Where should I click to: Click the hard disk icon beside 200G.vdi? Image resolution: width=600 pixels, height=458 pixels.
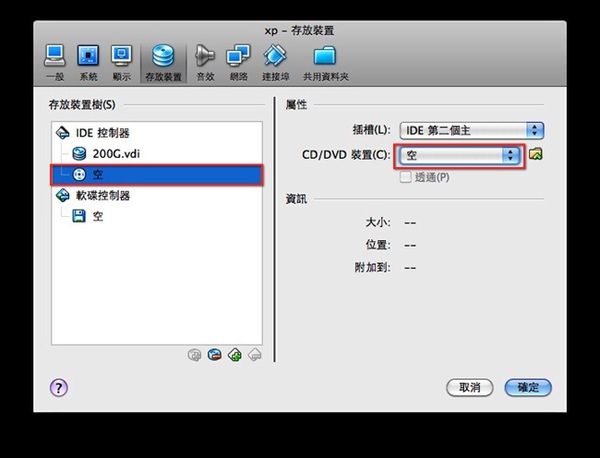[79, 154]
